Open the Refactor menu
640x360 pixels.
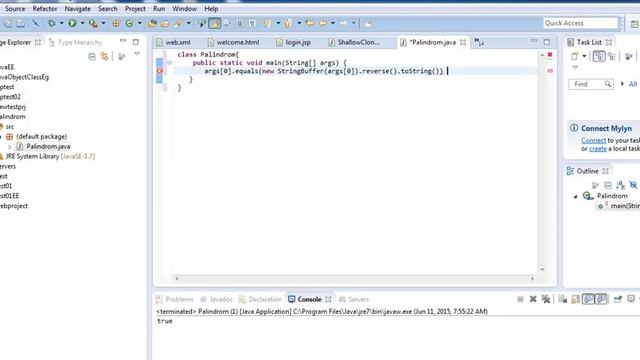pos(45,9)
